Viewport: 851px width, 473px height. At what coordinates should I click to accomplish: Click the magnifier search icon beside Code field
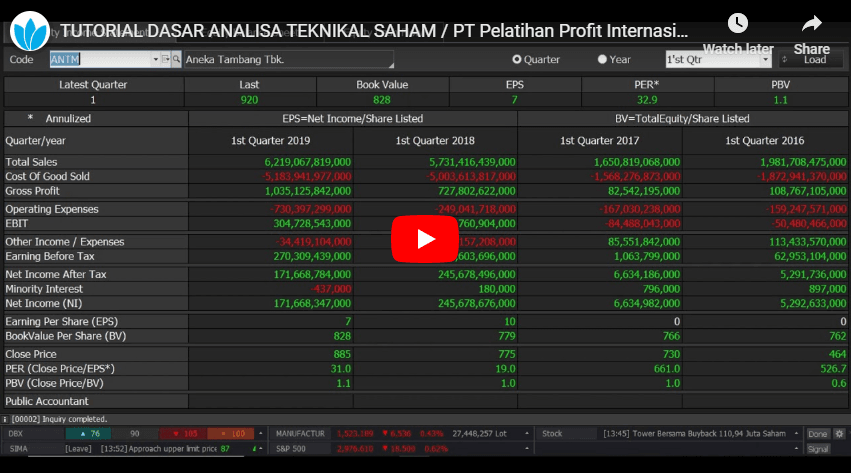coord(177,60)
